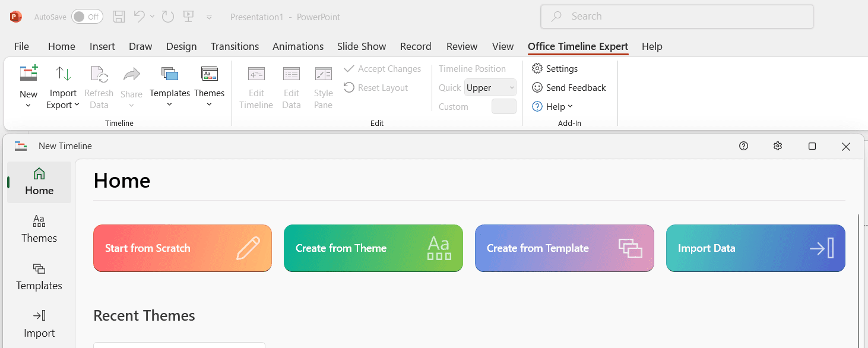
Task: Open the Style Pane
Action: (x=323, y=86)
